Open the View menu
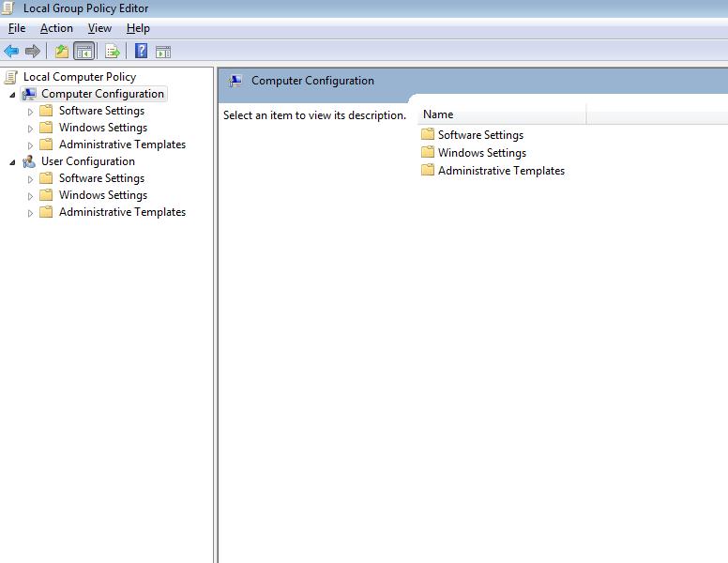This screenshot has height=563, width=728. click(99, 28)
